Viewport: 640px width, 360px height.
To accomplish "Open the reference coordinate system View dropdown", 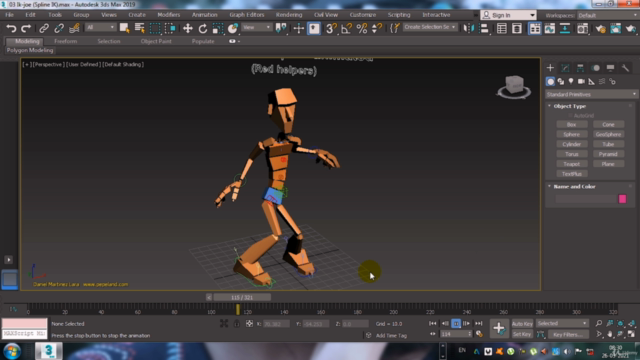I will [256, 27].
